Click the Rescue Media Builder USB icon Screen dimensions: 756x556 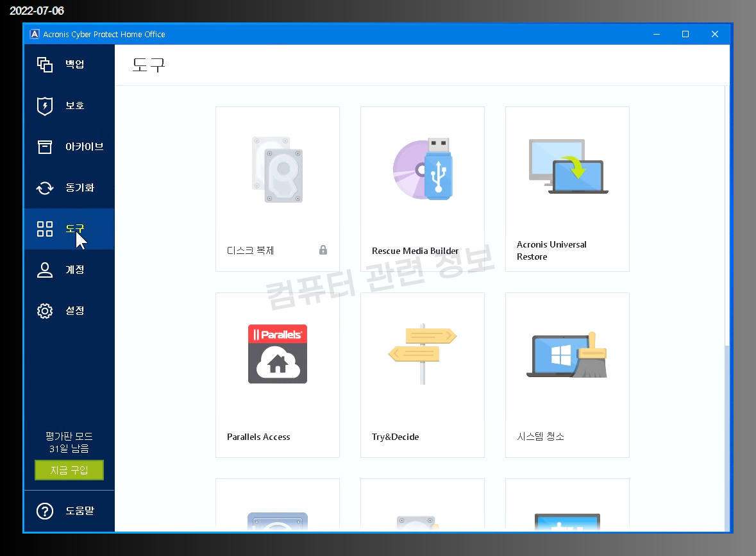(423, 169)
